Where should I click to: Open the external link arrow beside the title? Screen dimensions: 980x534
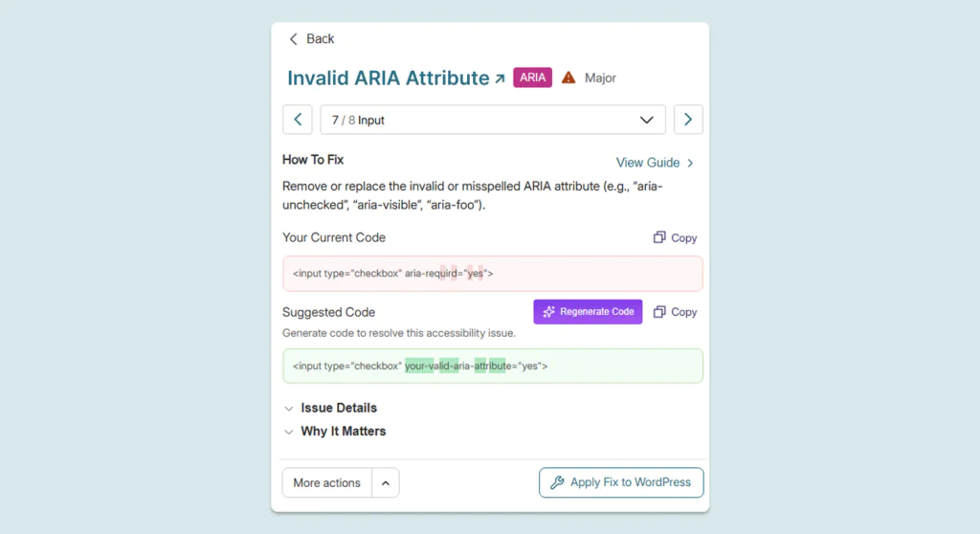pos(500,78)
